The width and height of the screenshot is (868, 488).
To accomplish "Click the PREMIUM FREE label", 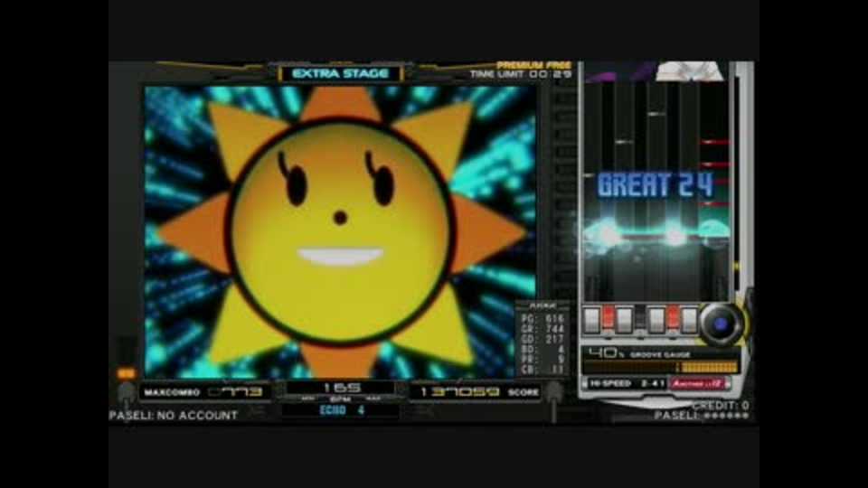I will (533, 65).
